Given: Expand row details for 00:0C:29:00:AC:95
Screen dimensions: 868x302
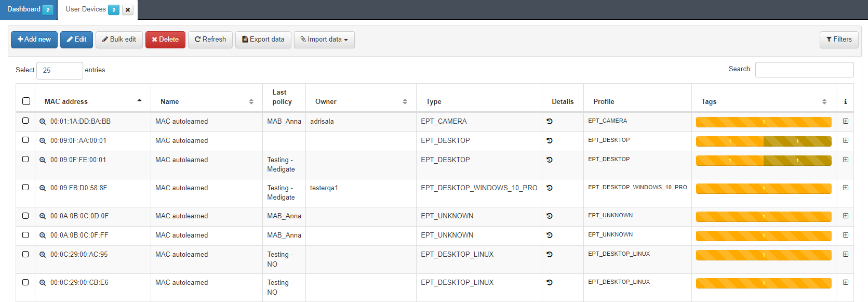Looking at the screenshot, I should pos(846,254).
